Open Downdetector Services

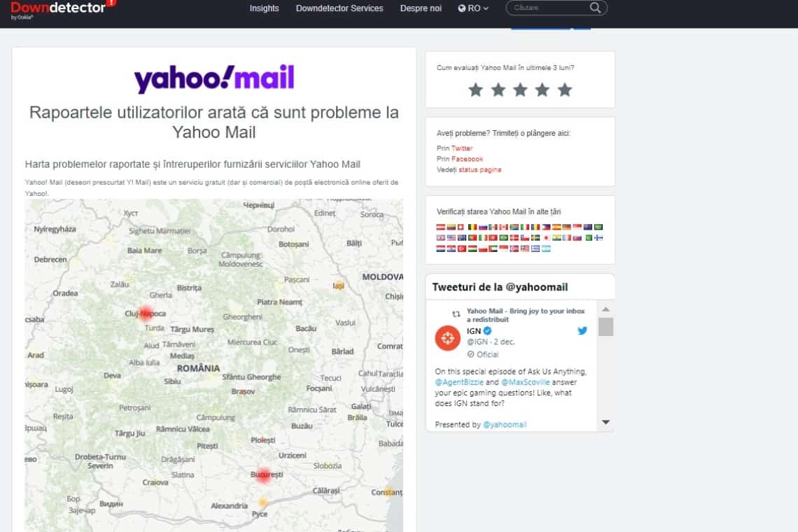[339, 8]
